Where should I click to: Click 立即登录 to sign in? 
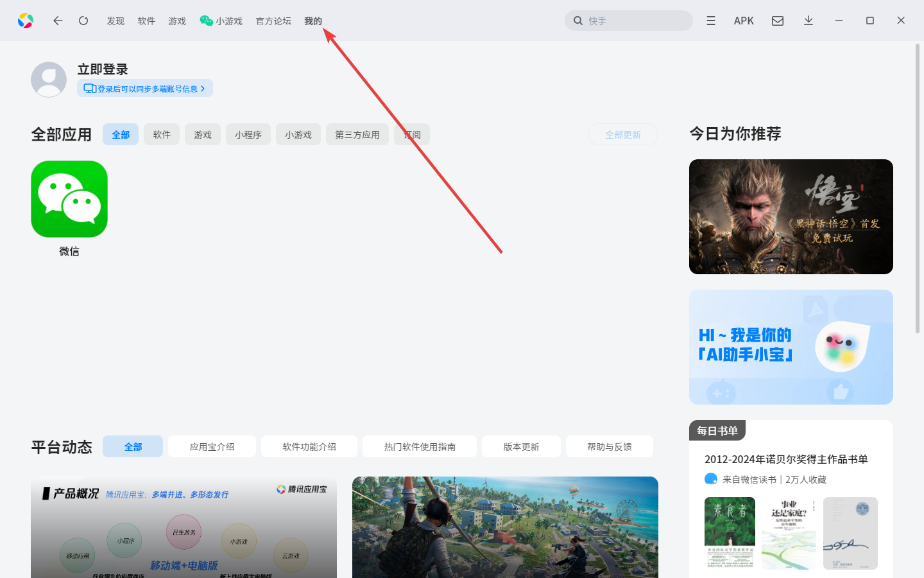[103, 69]
